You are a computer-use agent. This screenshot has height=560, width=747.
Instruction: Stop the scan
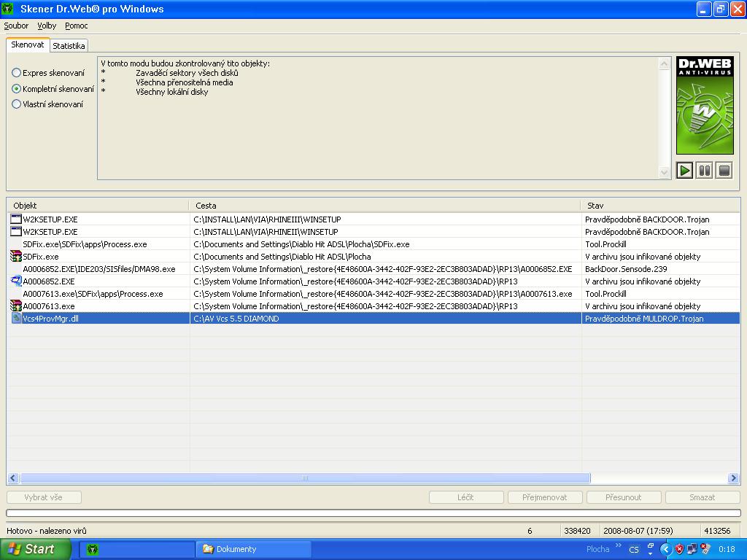click(724, 171)
